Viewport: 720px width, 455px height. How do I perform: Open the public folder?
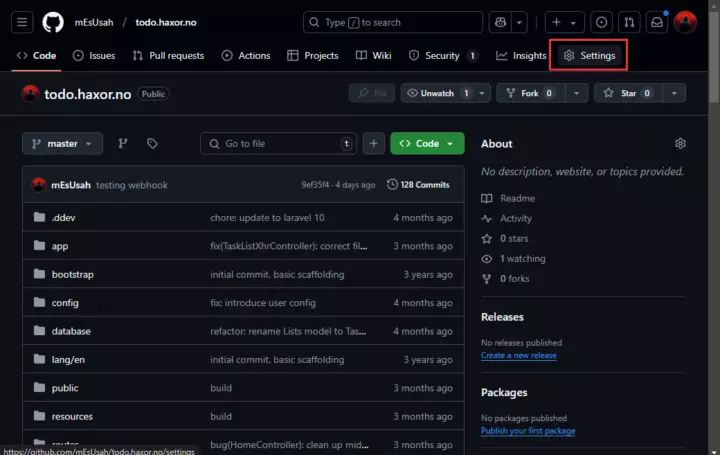pos(65,388)
